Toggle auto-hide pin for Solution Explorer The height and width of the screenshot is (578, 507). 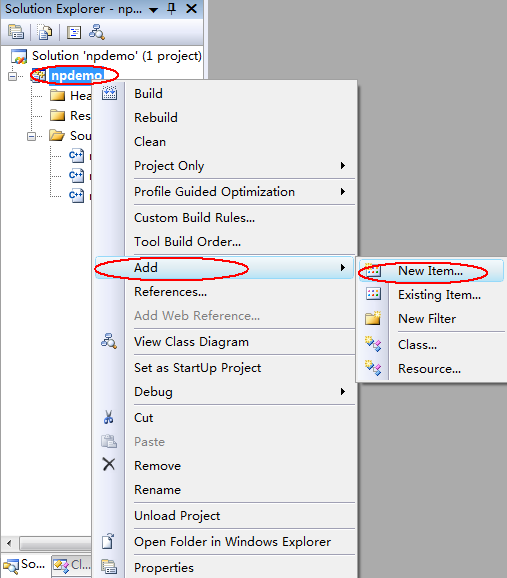(171, 8)
